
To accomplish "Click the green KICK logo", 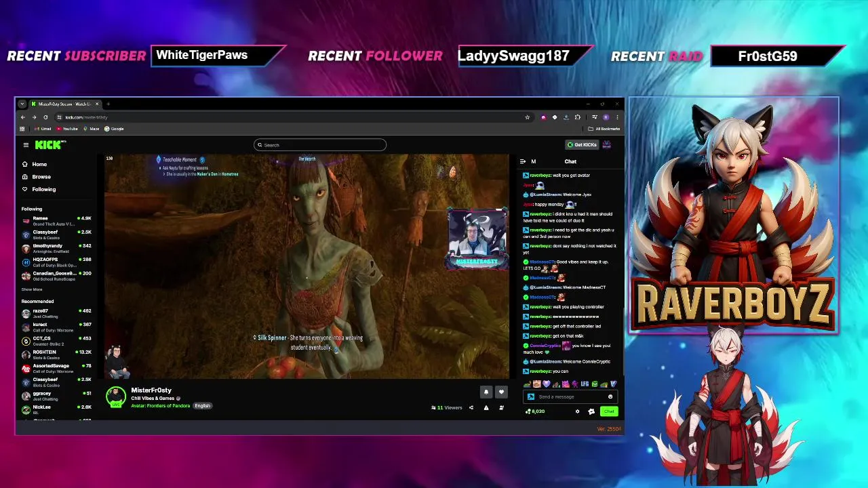I will [50, 144].
